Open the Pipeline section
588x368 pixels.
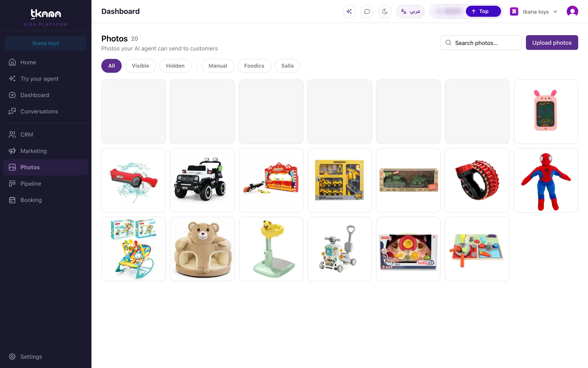click(x=46, y=184)
